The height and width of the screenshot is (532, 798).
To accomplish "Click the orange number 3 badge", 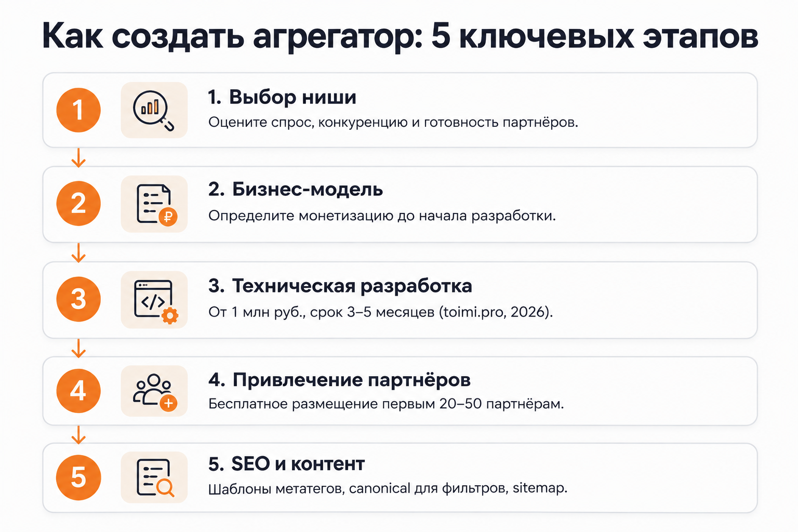I will [78, 299].
